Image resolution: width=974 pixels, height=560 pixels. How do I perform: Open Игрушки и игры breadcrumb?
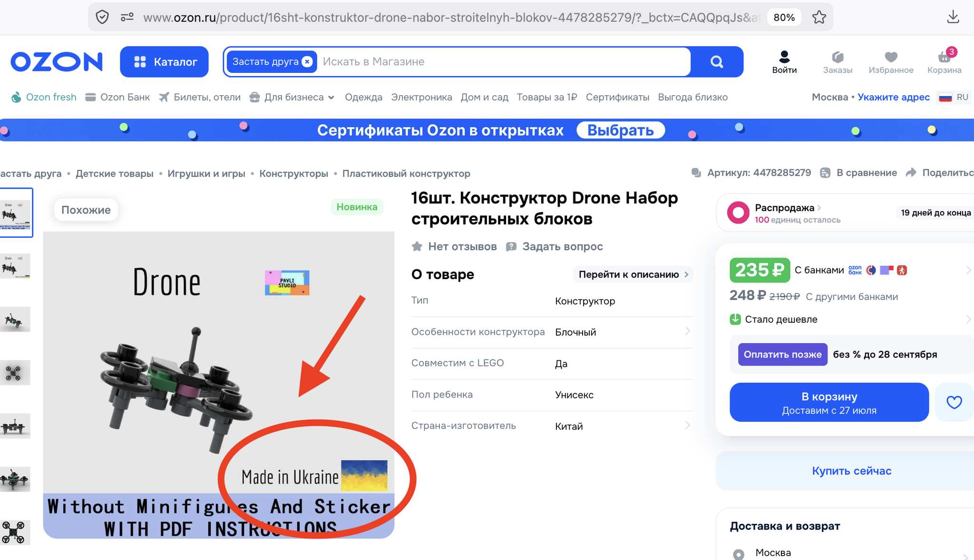(206, 174)
